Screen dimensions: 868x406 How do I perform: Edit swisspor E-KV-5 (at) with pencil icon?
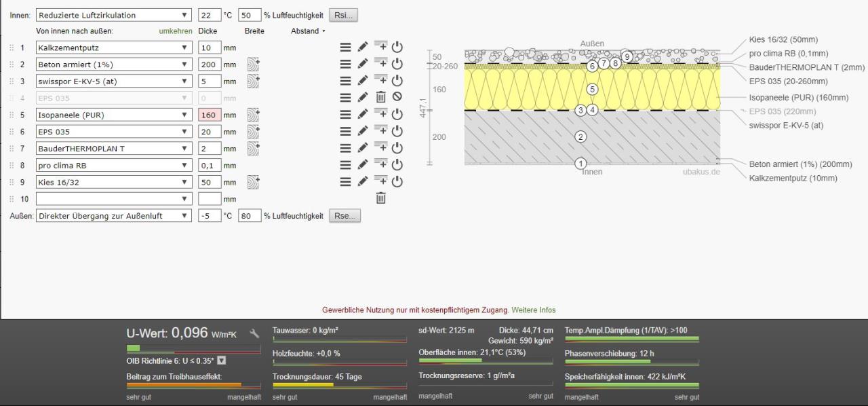pos(363,81)
